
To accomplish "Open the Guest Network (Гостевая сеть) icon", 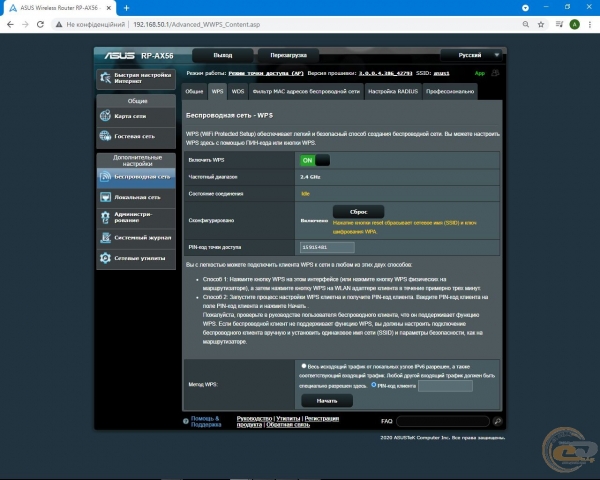I will pyautogui.click(x=105, y=136).
